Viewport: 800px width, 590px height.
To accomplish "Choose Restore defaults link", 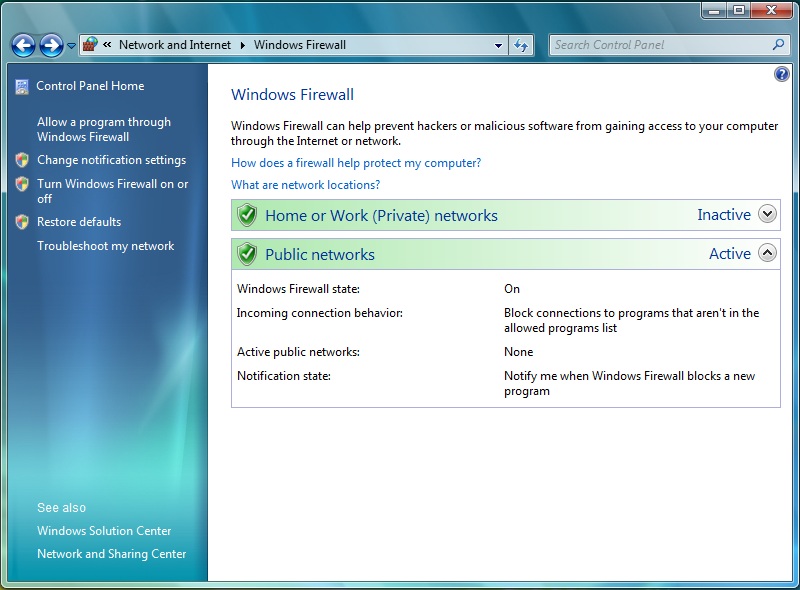I will (79, 222).
